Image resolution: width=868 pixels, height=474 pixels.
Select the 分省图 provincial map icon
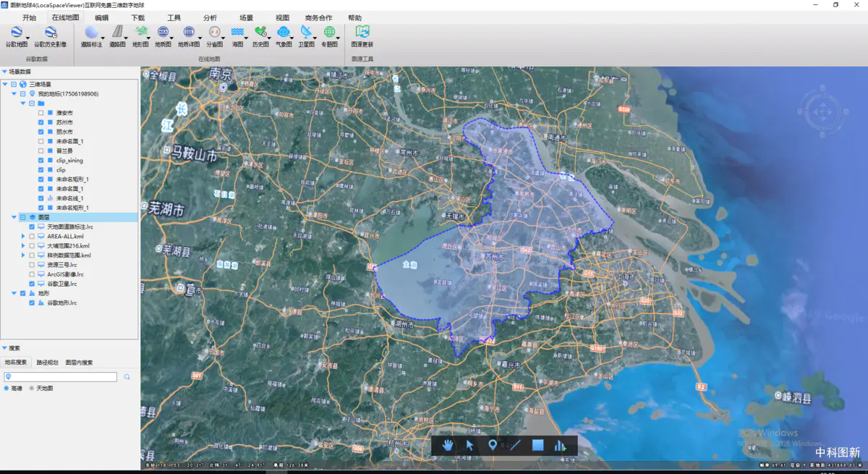[214, 33]
